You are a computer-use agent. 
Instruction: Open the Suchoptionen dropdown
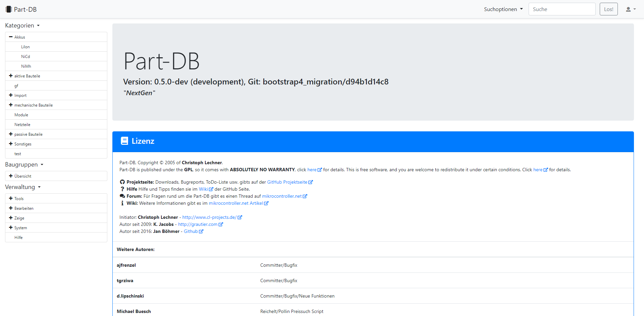[x=503, y=9]
